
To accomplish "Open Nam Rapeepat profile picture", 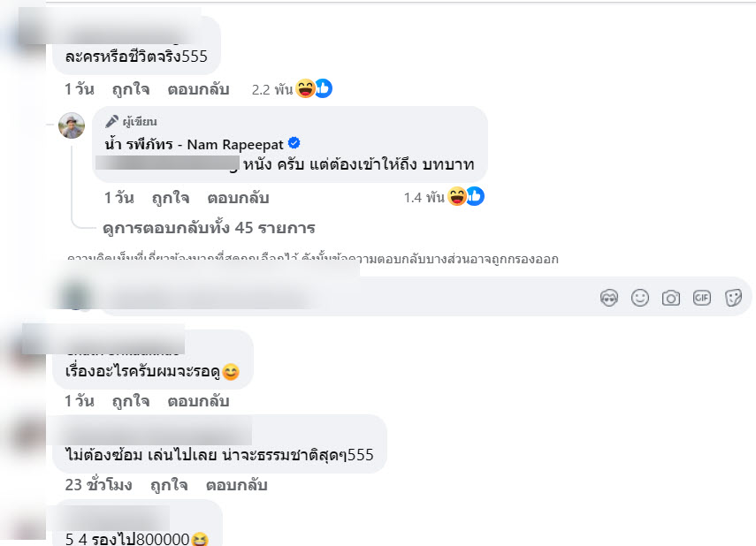I will pos(72,125).
